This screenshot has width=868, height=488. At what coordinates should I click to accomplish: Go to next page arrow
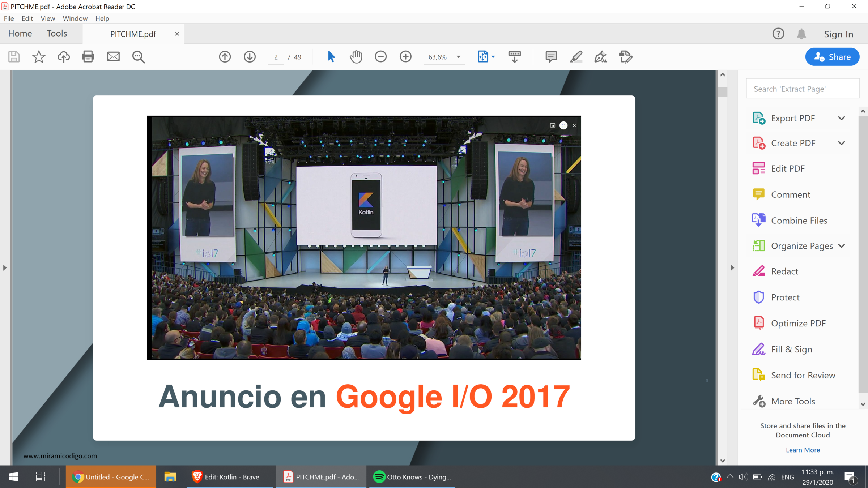point(250,57)
